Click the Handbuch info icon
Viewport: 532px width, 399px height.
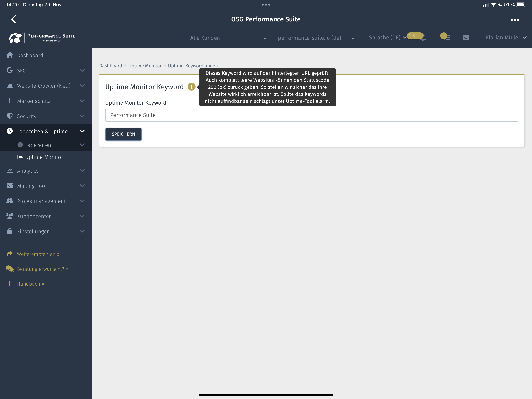click(x=10, y=284)
